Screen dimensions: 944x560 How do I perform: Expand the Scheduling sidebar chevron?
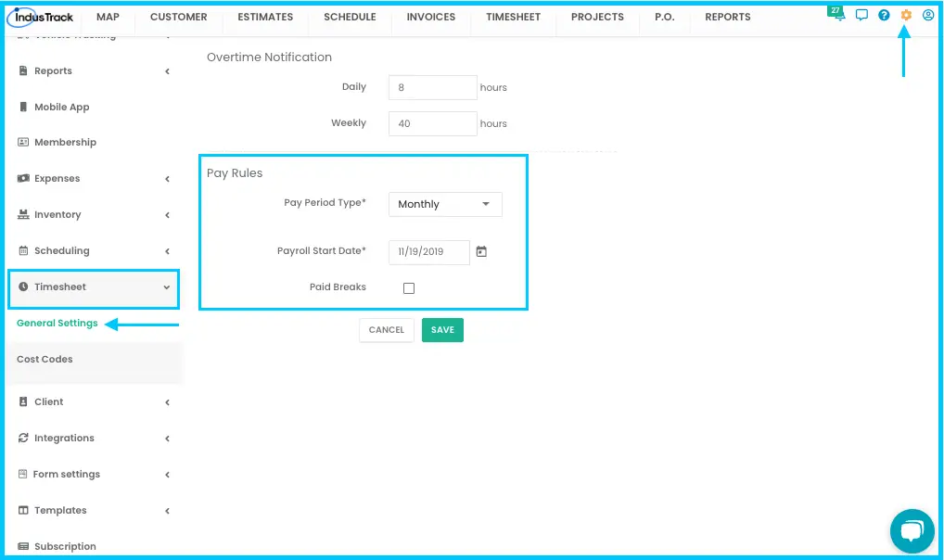167,251
